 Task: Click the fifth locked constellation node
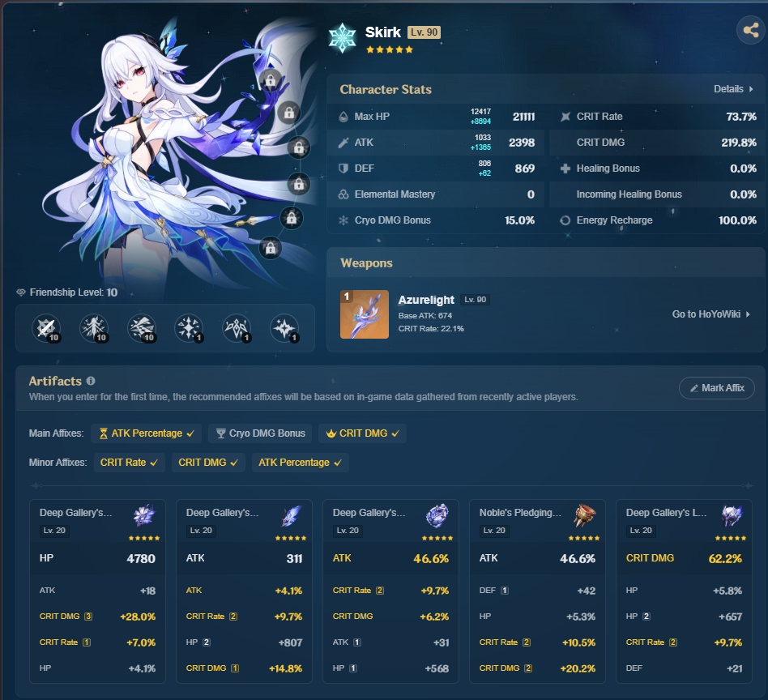(x=292, y=218)
